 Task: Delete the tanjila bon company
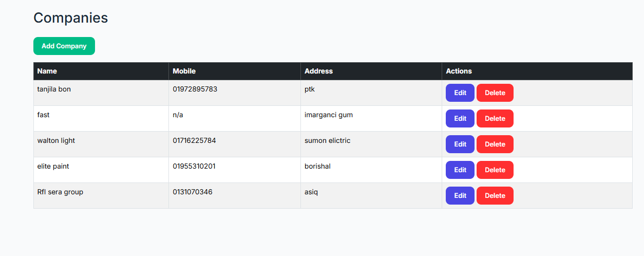click(x=495, y=93)
